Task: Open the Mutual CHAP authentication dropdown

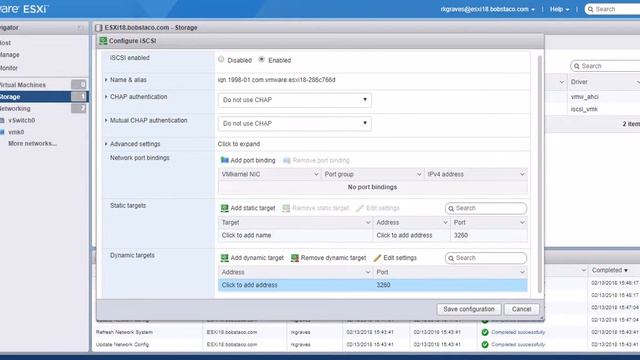Action: pyautogui.click(x=295, y=123)
